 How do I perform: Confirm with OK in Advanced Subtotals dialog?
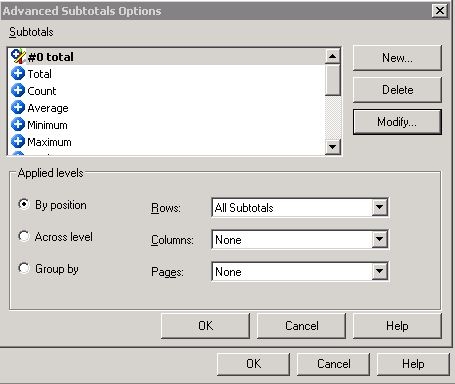(x=205, y=326)
